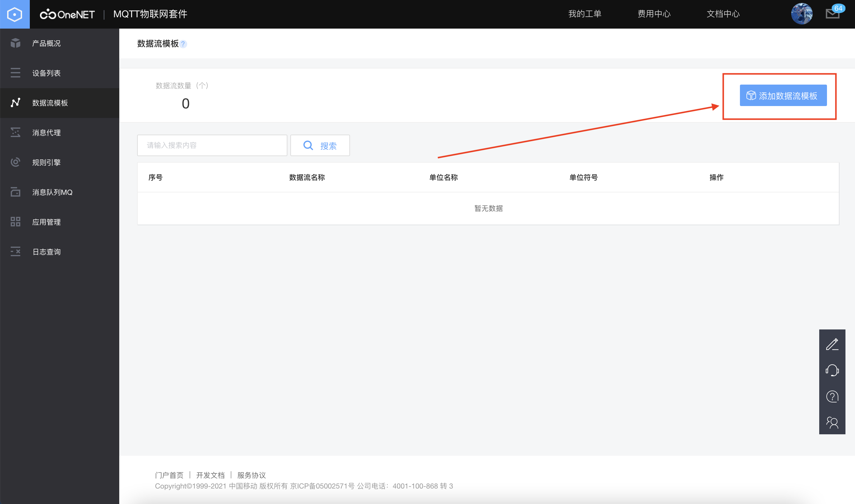Click the 添加数据流模板 button
The width and height of the screenshot is (855, 504).
(x=783, y=95)
